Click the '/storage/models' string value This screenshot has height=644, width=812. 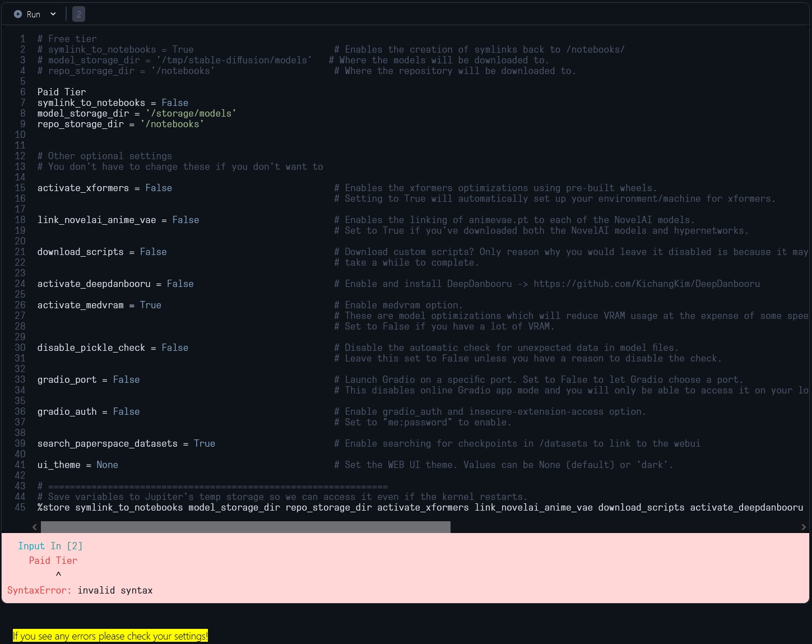click(191, 113)
